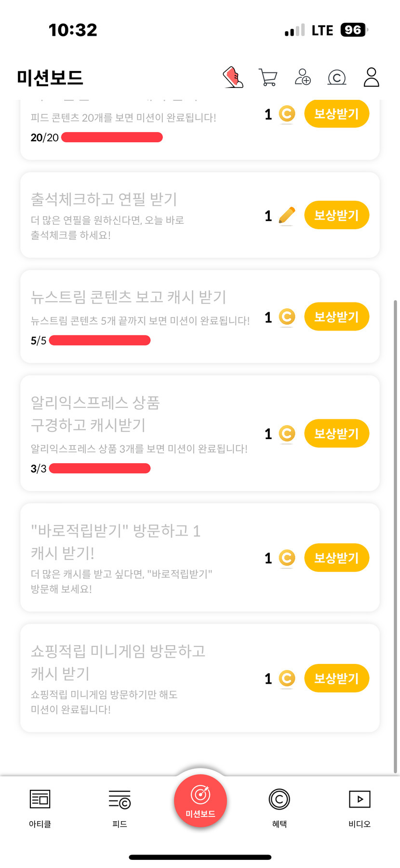
Task: Open the user profile icon
Action: coord(371,77)
